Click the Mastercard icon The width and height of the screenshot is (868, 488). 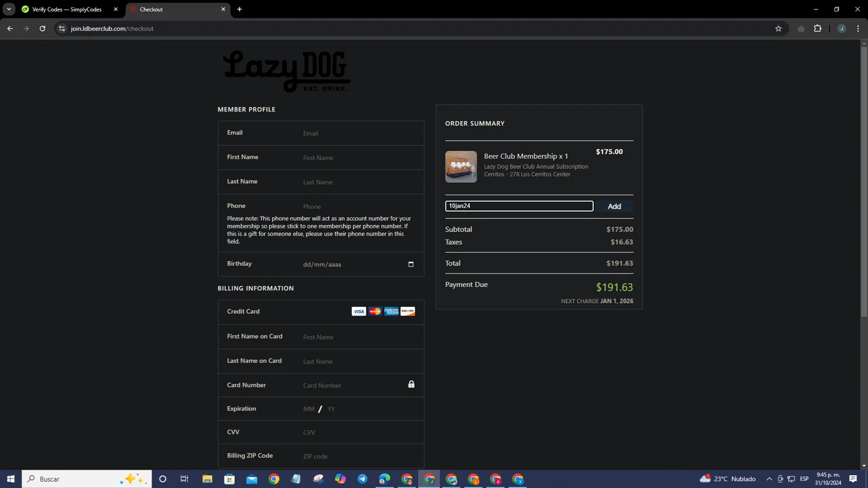point(375,311)
